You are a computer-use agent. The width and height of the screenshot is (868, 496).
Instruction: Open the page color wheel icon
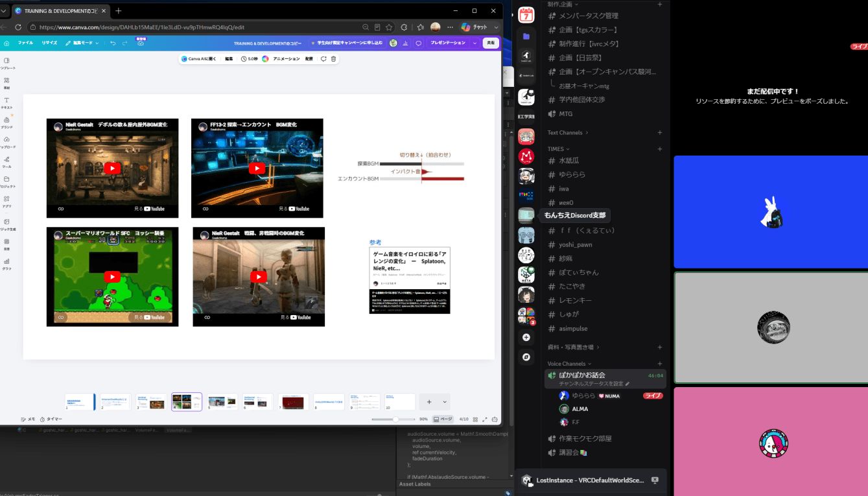pos(265,59)
